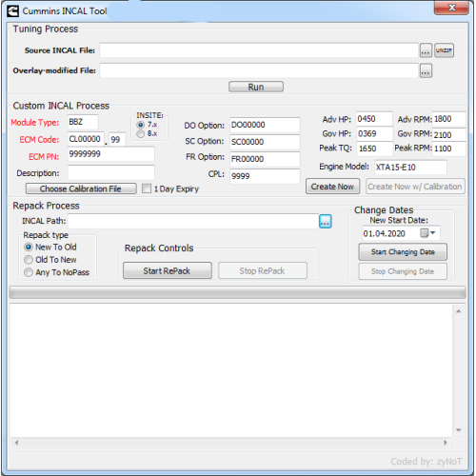Image resolution: width=476 pixels, height=476 pixels.
Task: Click inside the log output area
Action: [231, 370]
